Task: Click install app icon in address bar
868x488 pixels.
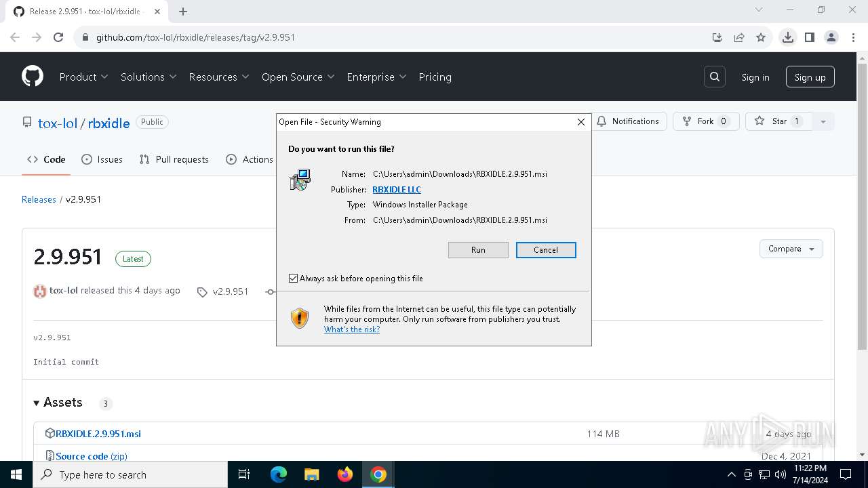Action: 717,37
